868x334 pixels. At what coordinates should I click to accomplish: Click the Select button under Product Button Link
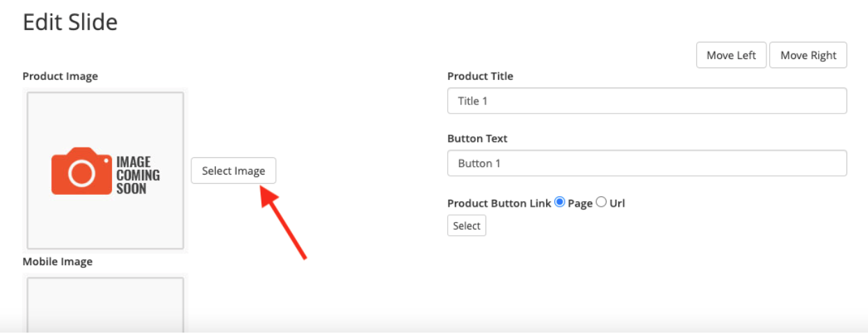tap(467, 225)
